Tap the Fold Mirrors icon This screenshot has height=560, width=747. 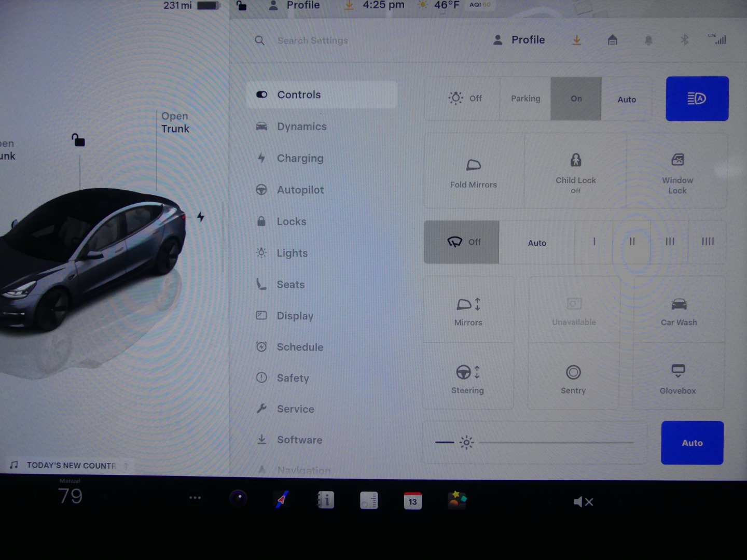click(473, 172)
